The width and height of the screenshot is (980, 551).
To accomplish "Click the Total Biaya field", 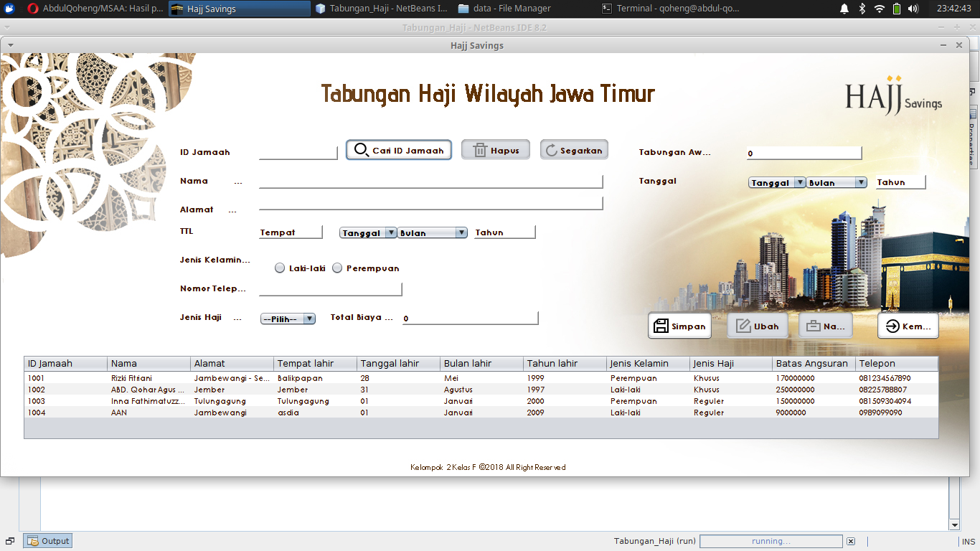I will [470, 318].
